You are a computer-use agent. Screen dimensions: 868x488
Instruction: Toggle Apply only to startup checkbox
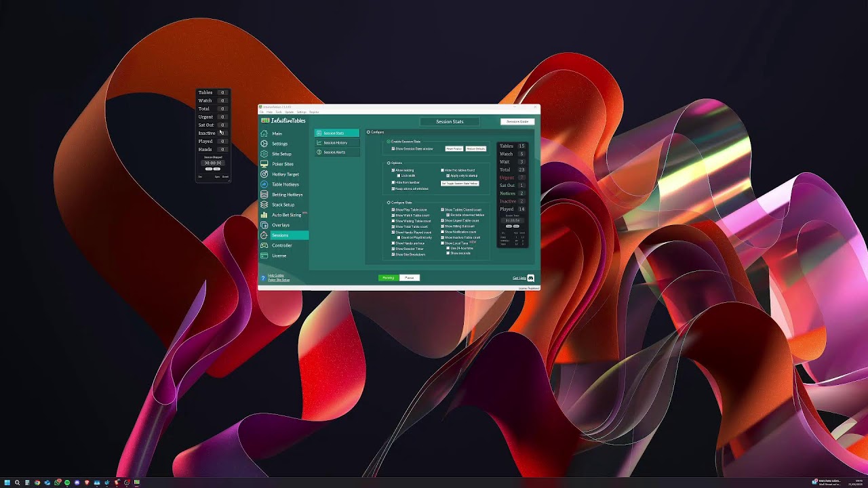448,176
